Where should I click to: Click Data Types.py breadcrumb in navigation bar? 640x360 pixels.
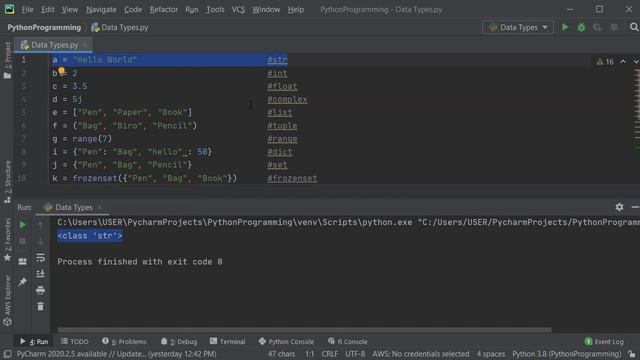click(x=120, y=27)
